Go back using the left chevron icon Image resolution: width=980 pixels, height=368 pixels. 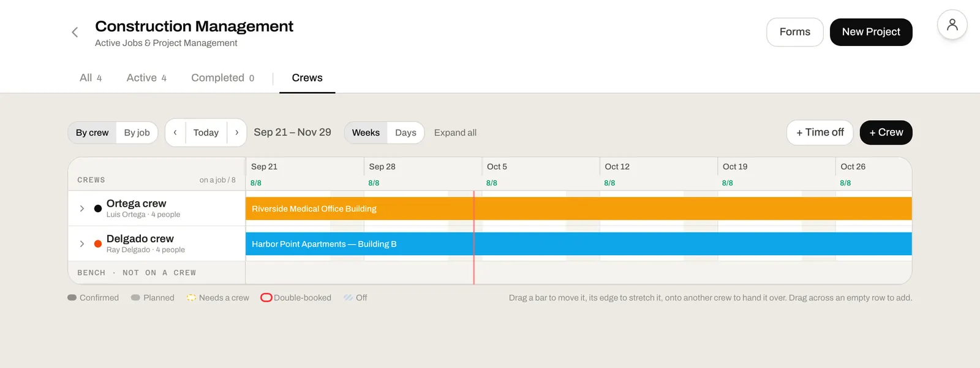(x=75, y=32)
